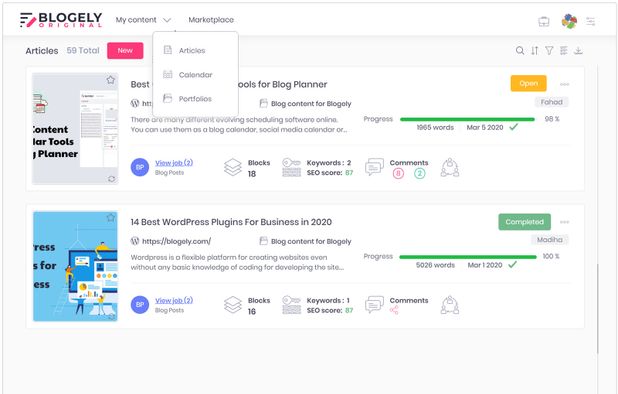The image size is (618, 394).
Task: Open title 14 Best WordPress Plugins For Business
Action: 231,222
